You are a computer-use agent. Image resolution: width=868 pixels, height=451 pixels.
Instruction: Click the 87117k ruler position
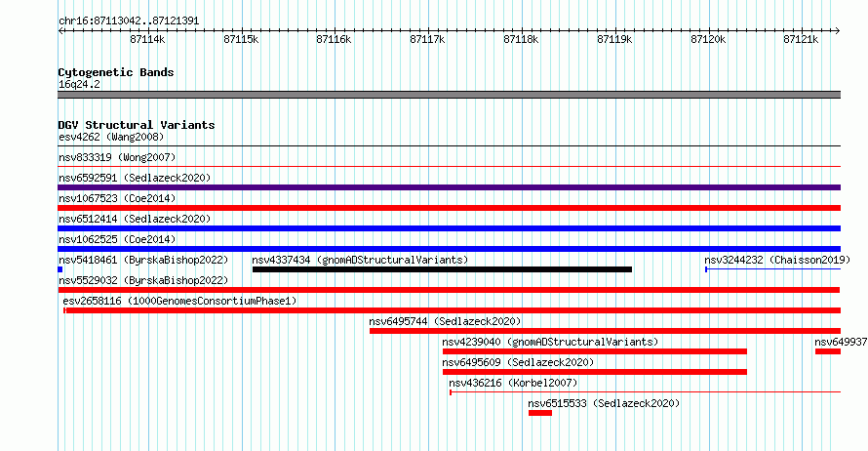(427, 39)
